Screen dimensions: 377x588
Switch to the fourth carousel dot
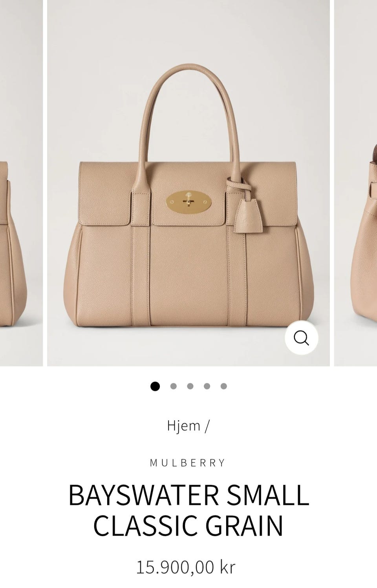tap(207, 386)
